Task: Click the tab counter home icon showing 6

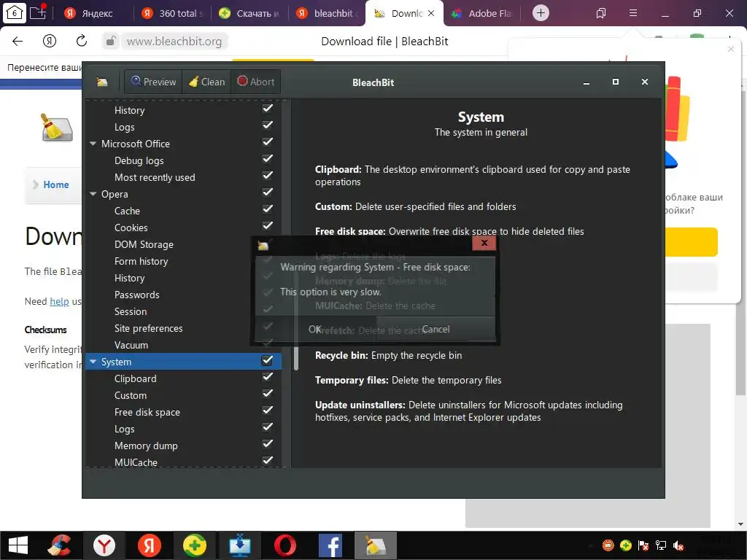Action: tap(15, 13)
